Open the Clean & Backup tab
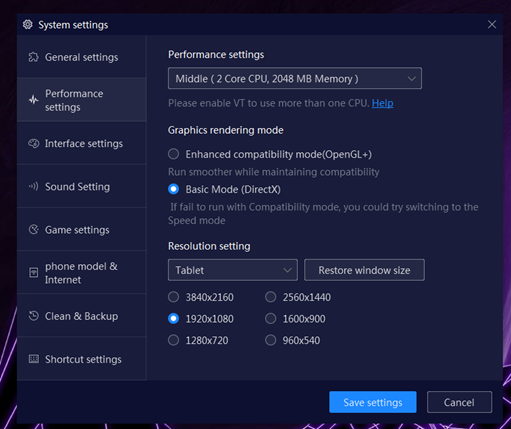The height and width of the screenshot is (429, 511). (82, 316)
